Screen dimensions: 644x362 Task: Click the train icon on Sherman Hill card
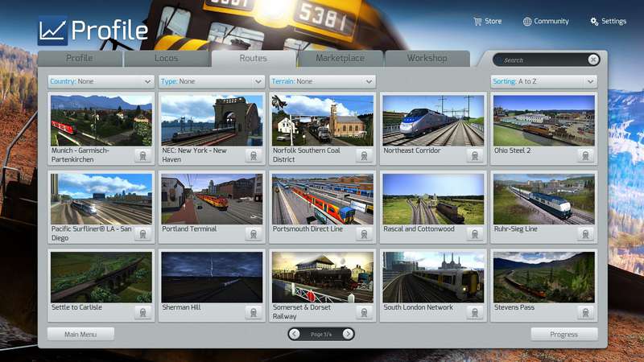click(x=254, y=313)
